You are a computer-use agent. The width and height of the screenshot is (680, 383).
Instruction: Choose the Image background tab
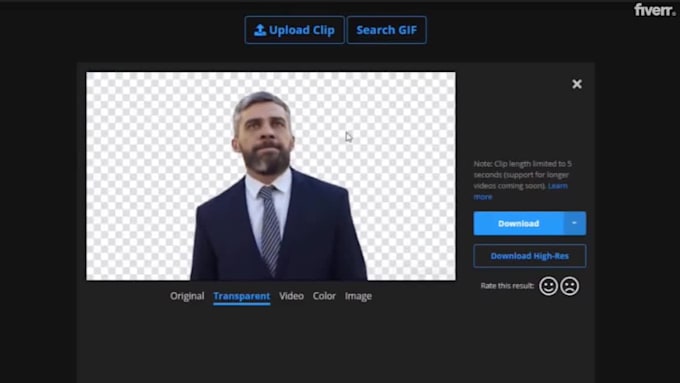pos(358,296)
